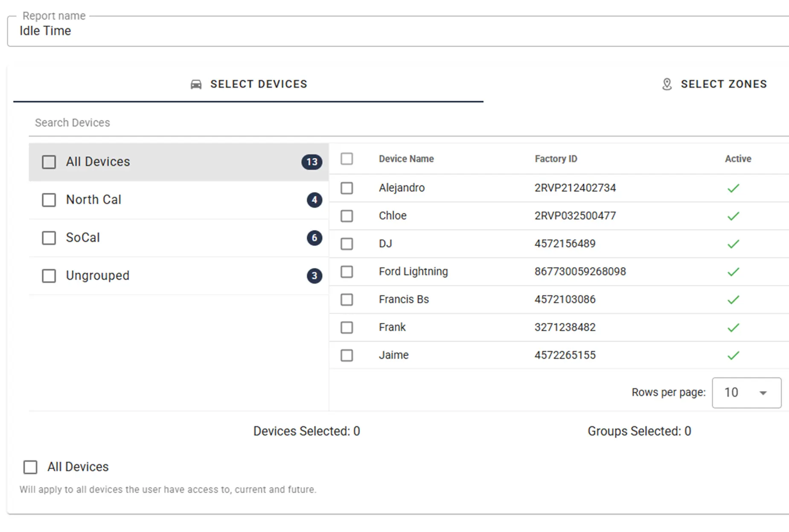Viewport: 789px width, 532px height.
Task: Select the Francis Bs device checkbox
Action: click(347, 300)
